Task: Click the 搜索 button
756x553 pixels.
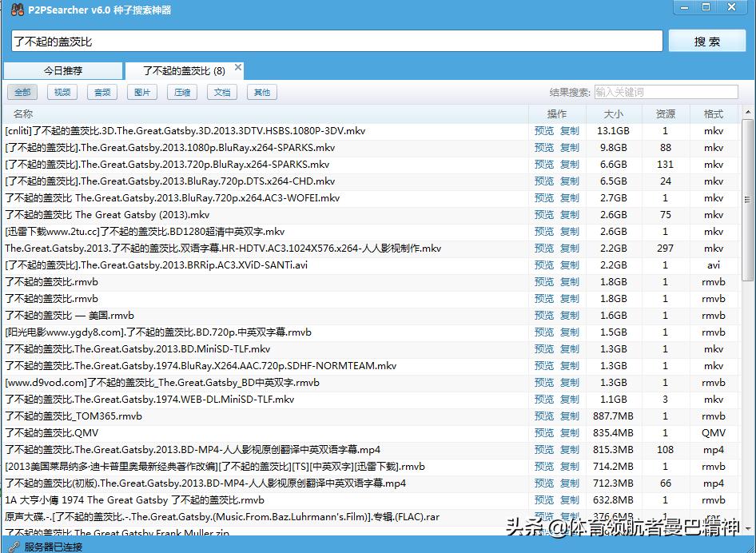Action: click(706, 42)
